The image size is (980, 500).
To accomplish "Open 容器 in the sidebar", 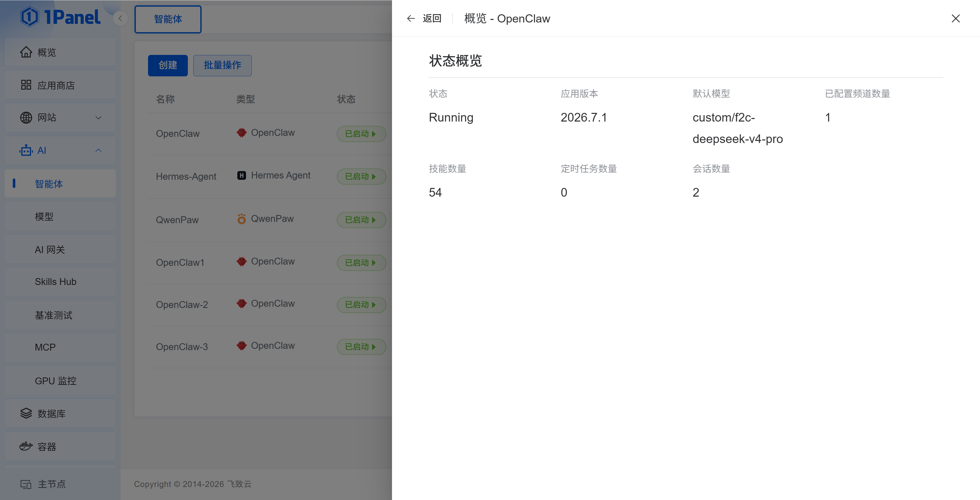I will click(x=60, y=446).
